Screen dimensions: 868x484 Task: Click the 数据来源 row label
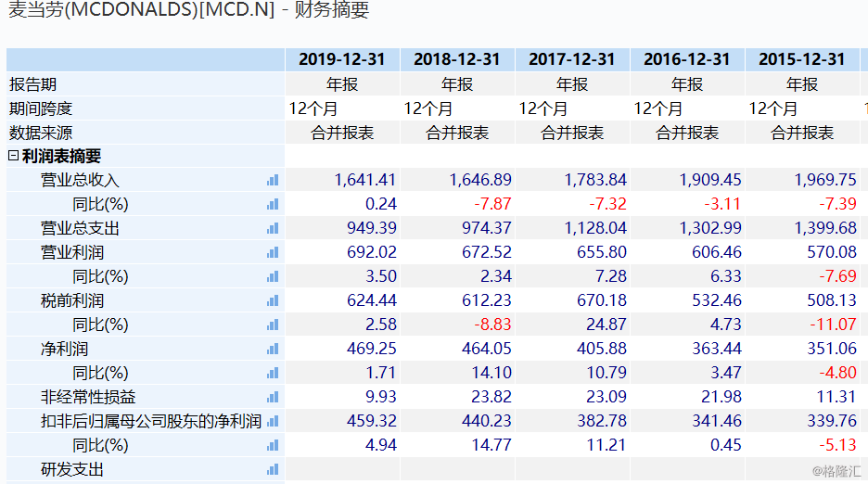(x=41, y=133)
